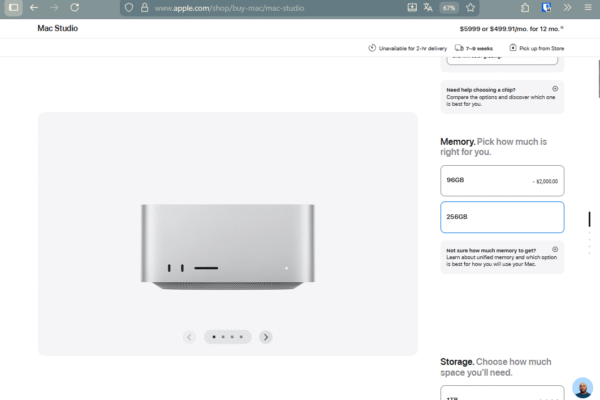Viewport: 600px width, 400px height.
Task: View site security padlock info
Action: [144, 8]
